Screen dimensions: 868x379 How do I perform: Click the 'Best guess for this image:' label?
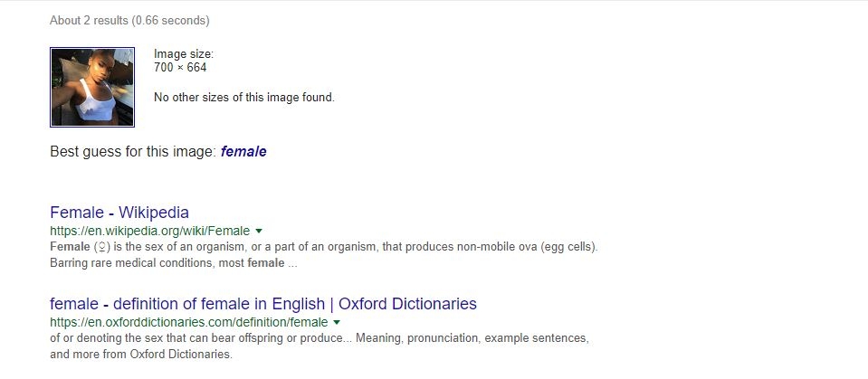[x=133, y=152]
